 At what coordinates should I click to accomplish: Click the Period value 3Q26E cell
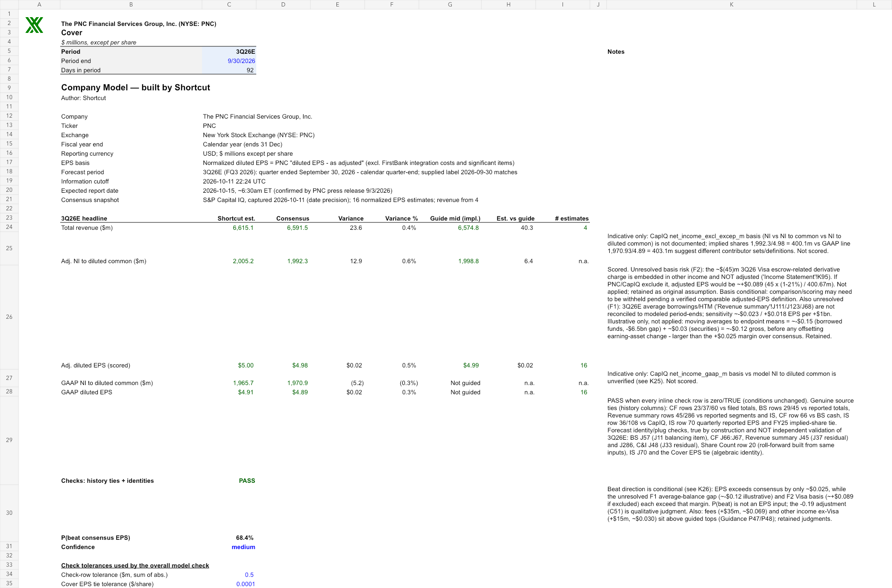[x=229, y=52]
